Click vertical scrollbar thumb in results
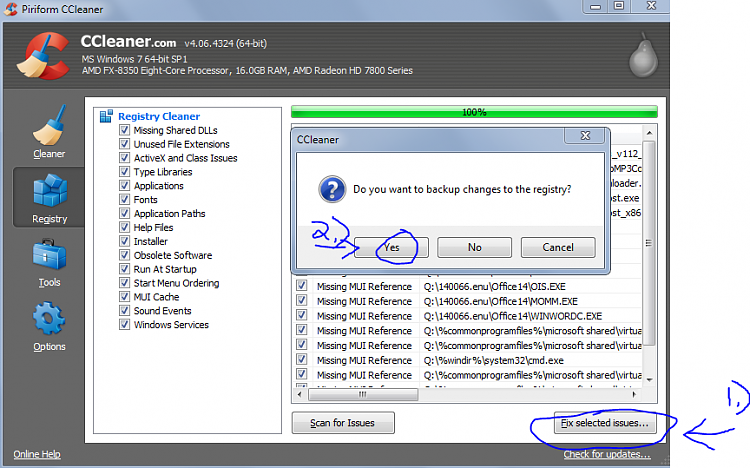 (649, 243)
